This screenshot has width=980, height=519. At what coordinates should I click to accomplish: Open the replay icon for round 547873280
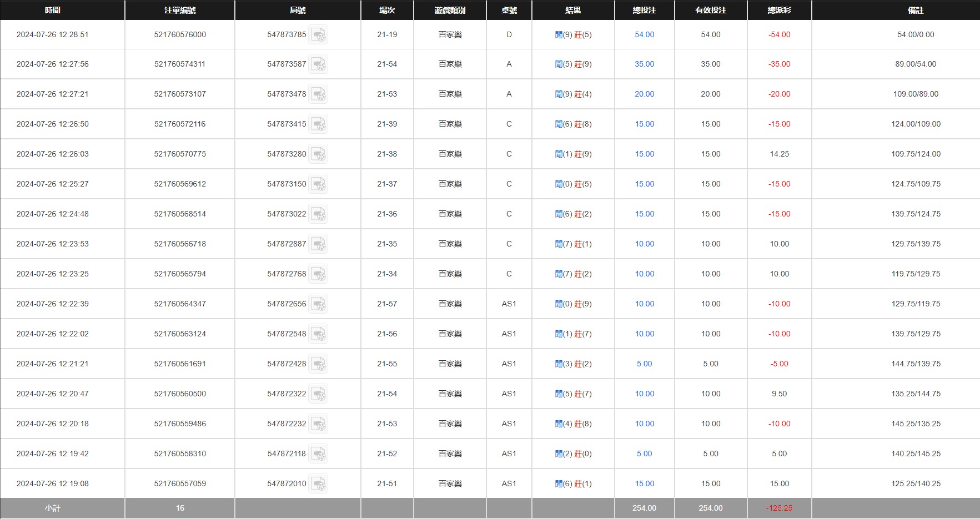click(318, 154)
